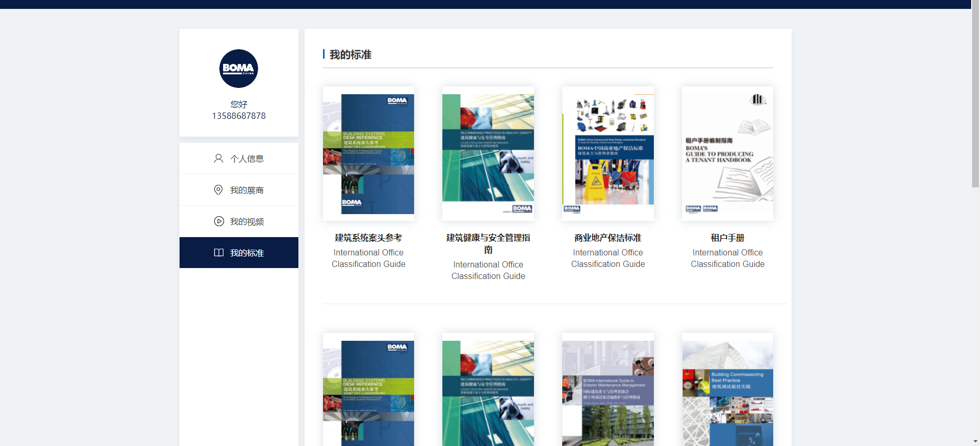The image size is (980, 446).
Task: Click subtitle text under 建筑健康与安全管理指南
Action: coord(488,270)
